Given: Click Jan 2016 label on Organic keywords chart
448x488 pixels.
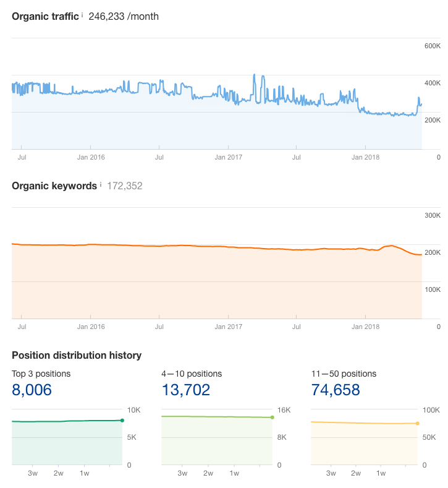Looking at the screenshot, I should (x=91, y=327).
